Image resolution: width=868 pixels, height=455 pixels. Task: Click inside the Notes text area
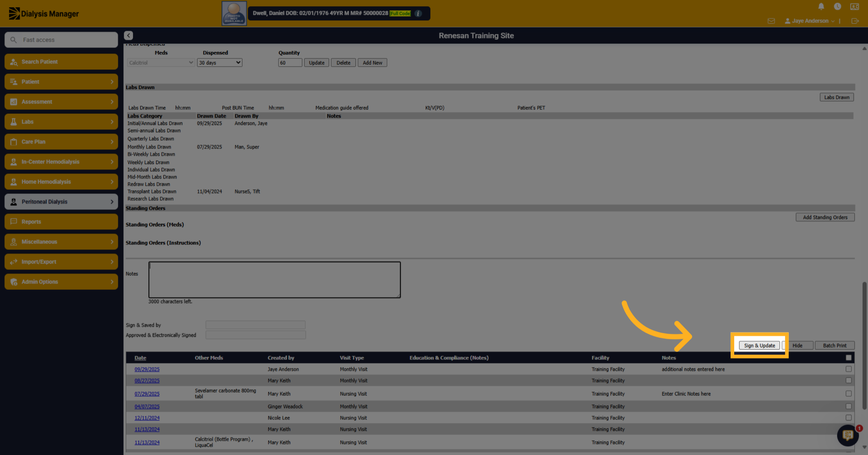[x=275, y=280]
